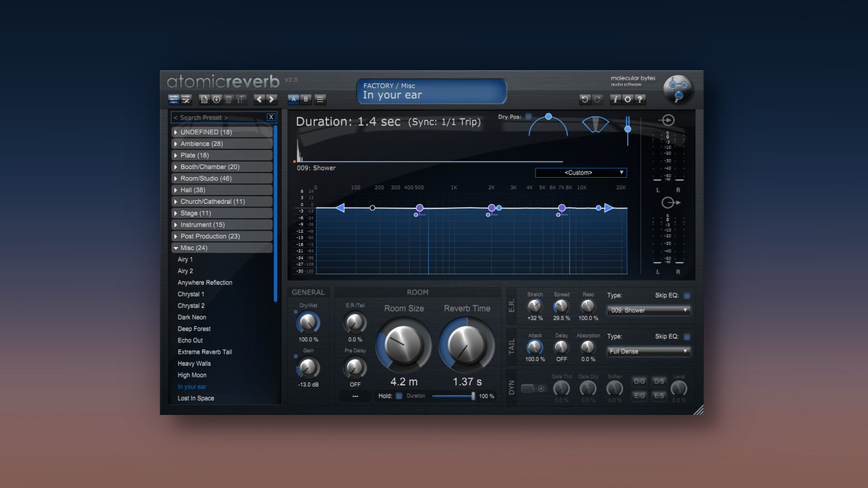Open the Tail Type dropdown showing Full Dense

pos(649,351)
